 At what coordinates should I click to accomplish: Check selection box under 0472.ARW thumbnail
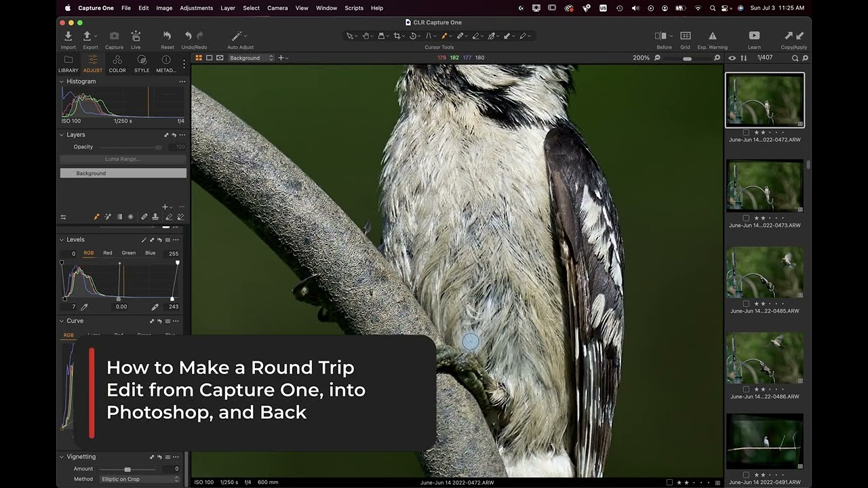coord(746,132)
